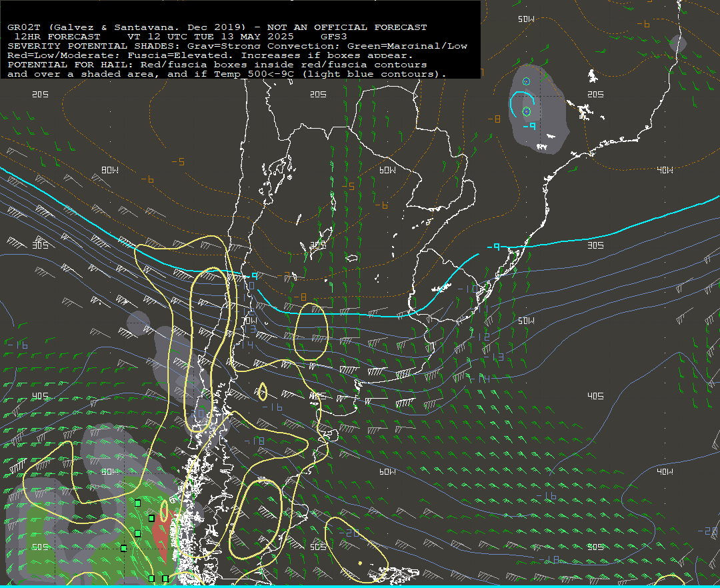720x588 pixels.
Task: Click the orange '-7' contour label over Argentina
Action: (283, 275)
